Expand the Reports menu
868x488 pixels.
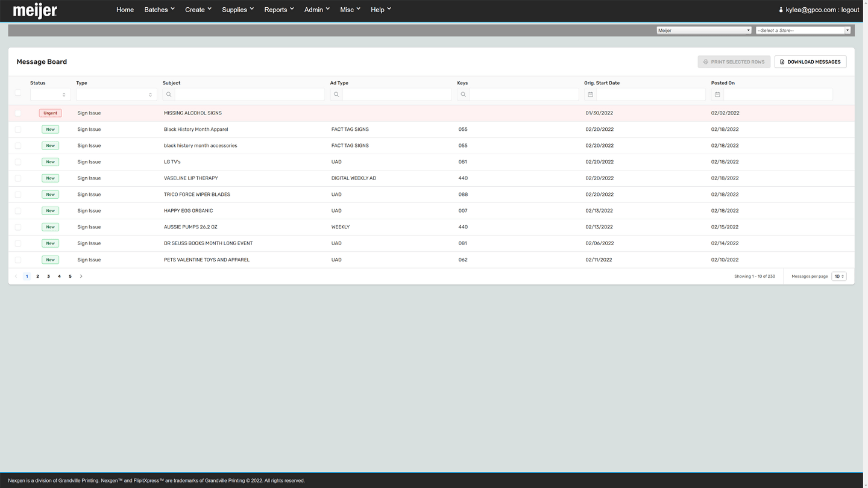click(x=279, y=10)
